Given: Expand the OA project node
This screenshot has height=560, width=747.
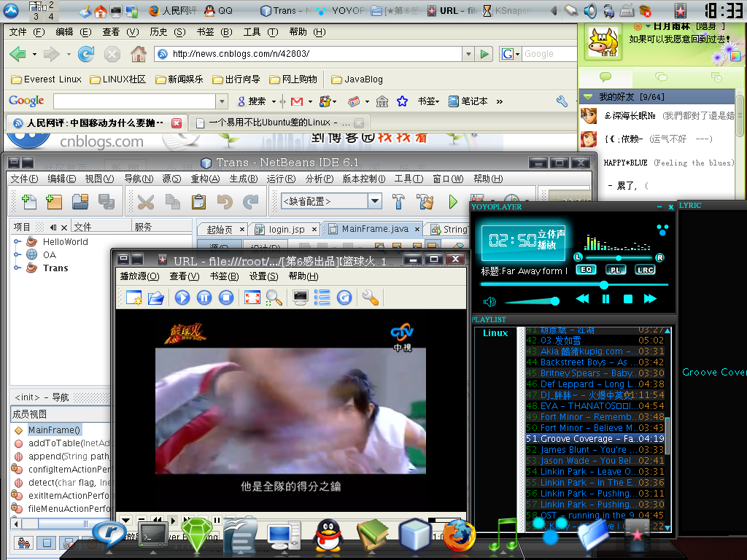Looking at the screenshot, I should coord(18,254).
